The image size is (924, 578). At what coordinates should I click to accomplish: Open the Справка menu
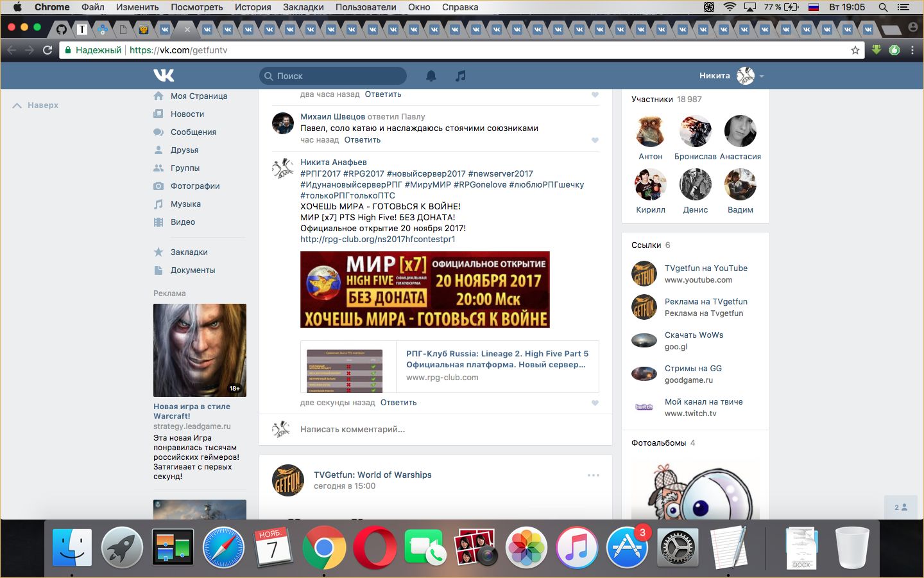460,7
